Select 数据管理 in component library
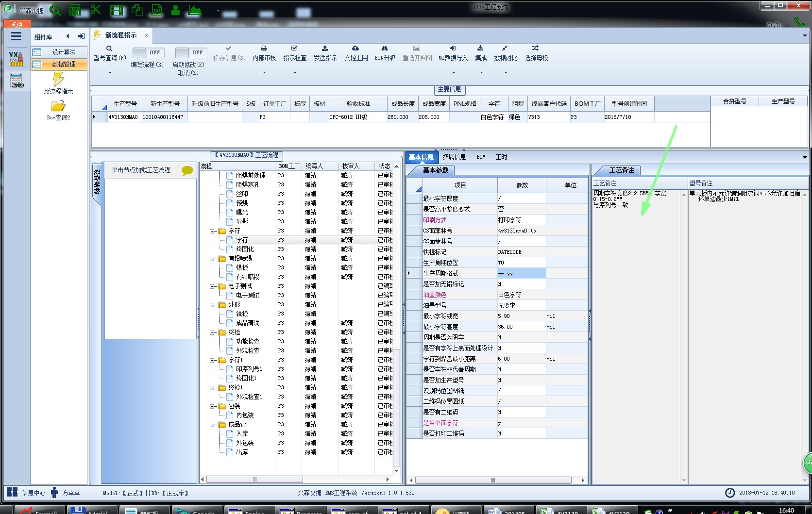Image resolution: width=812 pixels, height=514 pixels. (59, 64)
